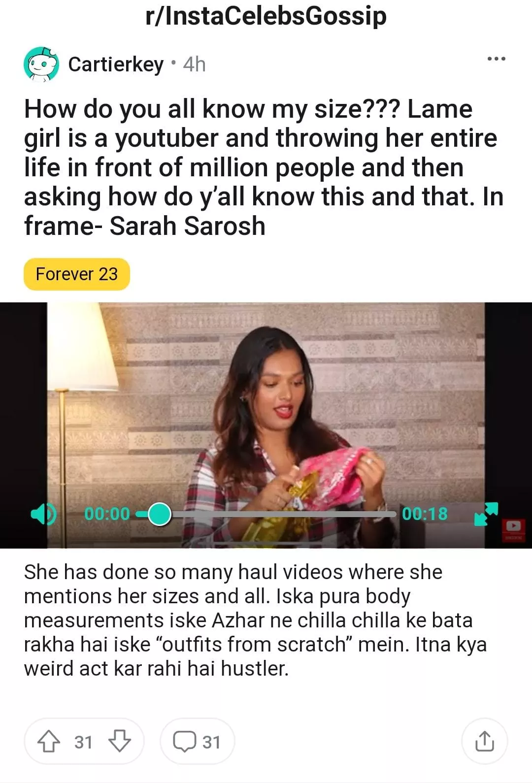This screenshot has width=532, height=783.
Task: Mute the video with the speaker icon
Action: (44, 514)
